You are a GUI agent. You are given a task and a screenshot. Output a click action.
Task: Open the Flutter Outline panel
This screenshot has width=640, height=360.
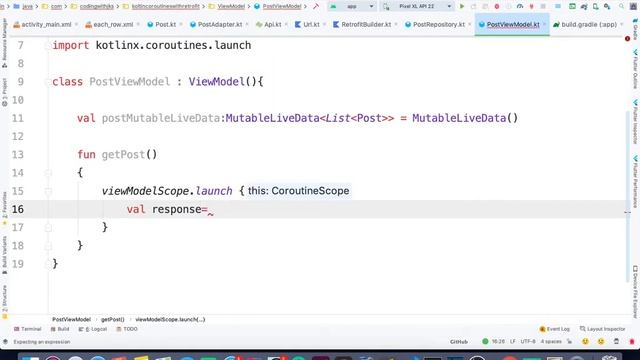click(635, 69)
